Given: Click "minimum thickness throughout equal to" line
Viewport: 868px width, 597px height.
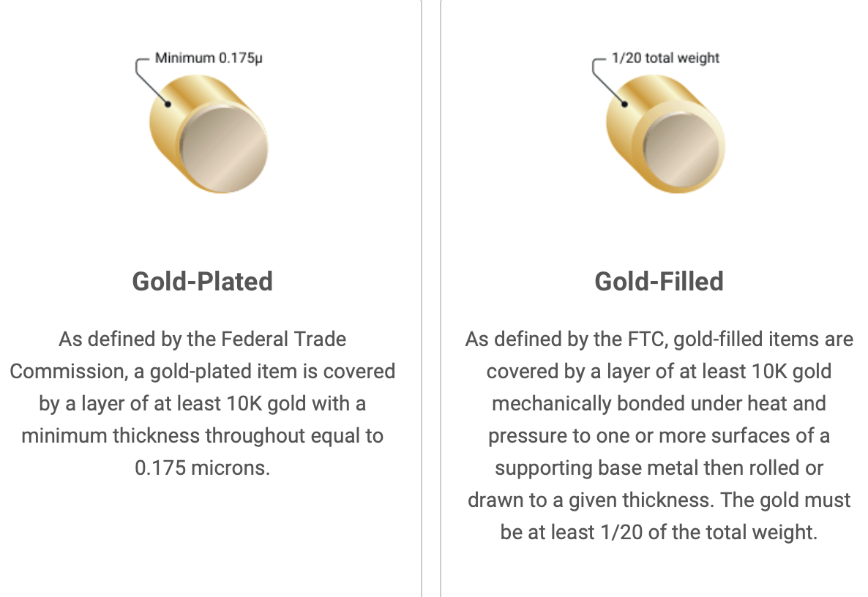Looking at the screenshot, I should (x=202, y=436).
